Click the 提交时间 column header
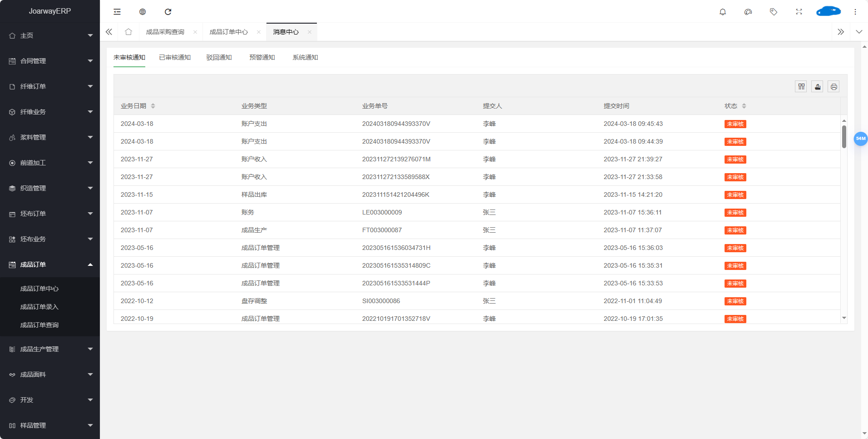This screenshot has width=868, height=439. 616,106
